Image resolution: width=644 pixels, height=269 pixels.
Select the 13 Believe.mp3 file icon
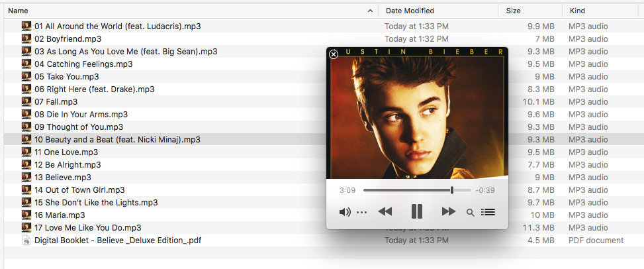click(26, 177)
